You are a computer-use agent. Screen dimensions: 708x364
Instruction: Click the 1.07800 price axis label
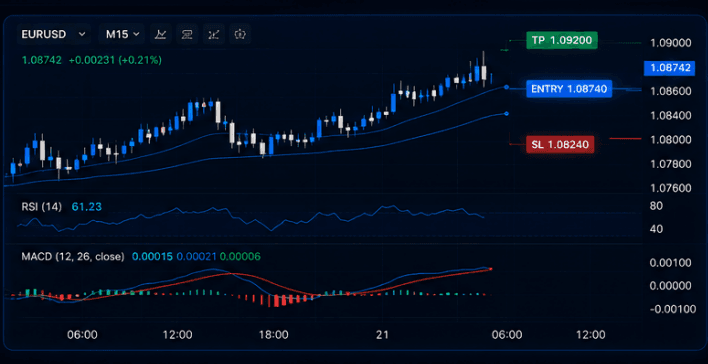point(671,163)
